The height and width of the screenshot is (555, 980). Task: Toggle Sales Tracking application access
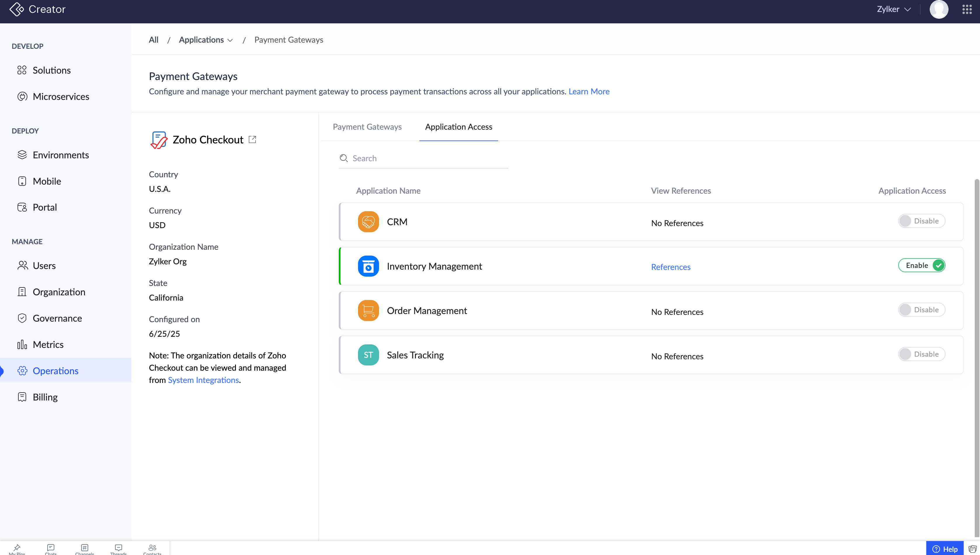(921, 354)
